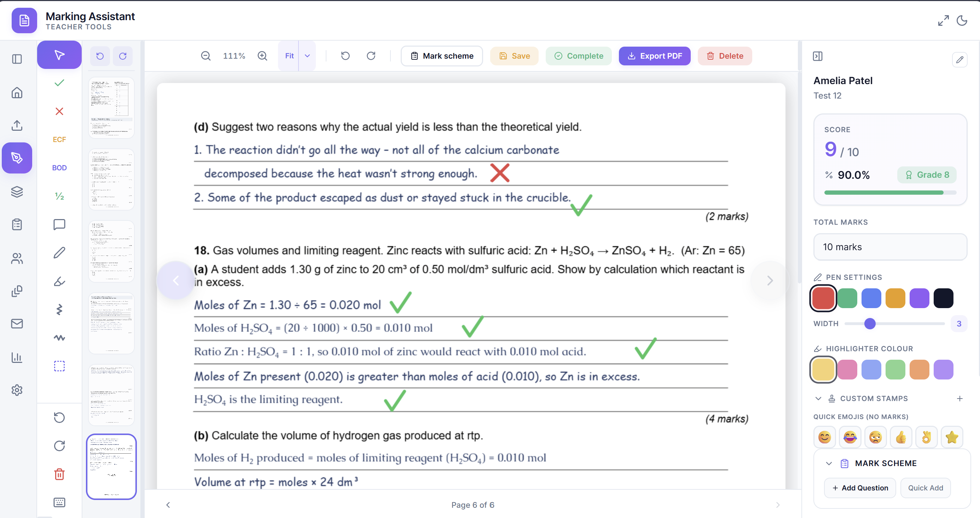Collapse the right panel toggle icon
980x518 pixels.
tap(818, 56)
